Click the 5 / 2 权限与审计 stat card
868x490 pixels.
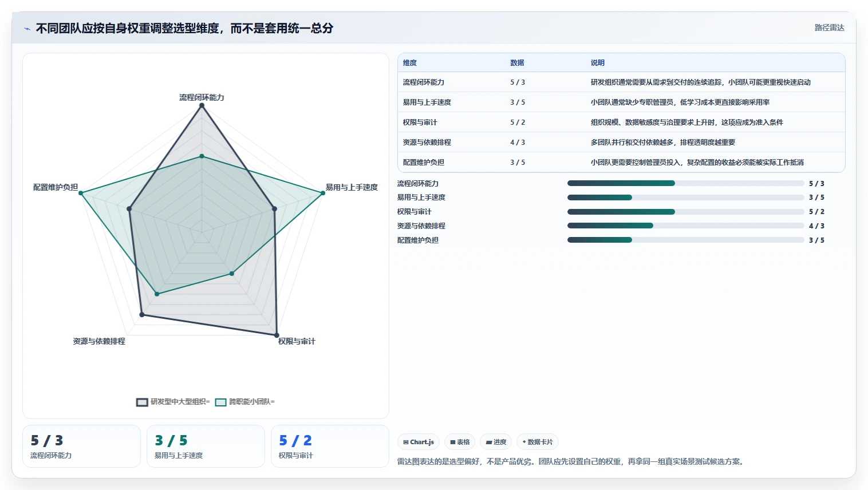coord(330,446)
